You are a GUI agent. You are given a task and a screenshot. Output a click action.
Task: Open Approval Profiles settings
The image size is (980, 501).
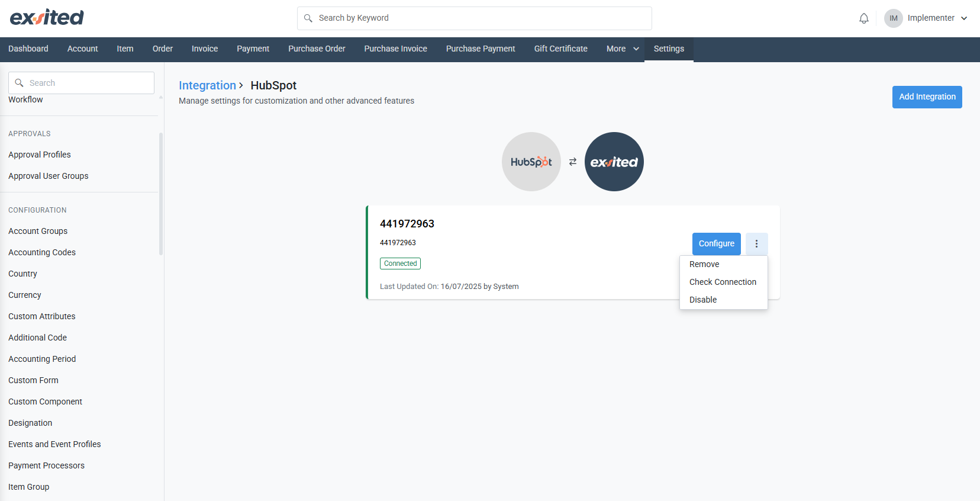tap(40, 155)
